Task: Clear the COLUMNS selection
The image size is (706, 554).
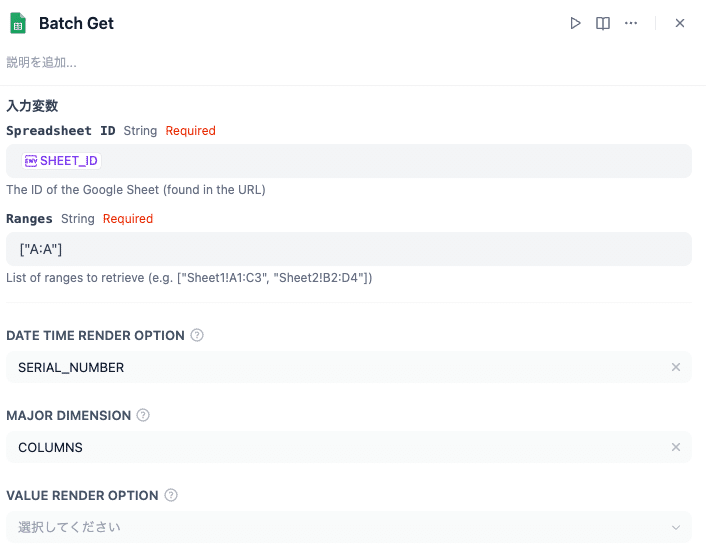Action: (x=676, y=447)
